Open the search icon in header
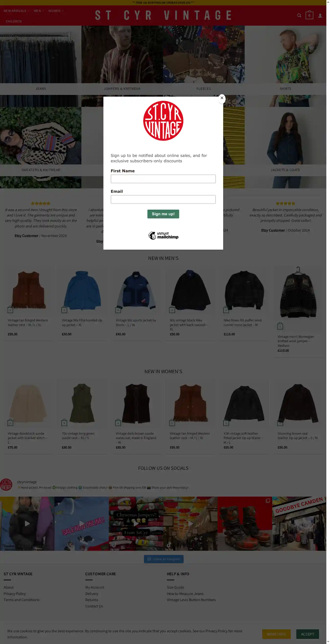The width and height of the screenshot is (330, 644). pyautogui.click(x=299, y=16)
